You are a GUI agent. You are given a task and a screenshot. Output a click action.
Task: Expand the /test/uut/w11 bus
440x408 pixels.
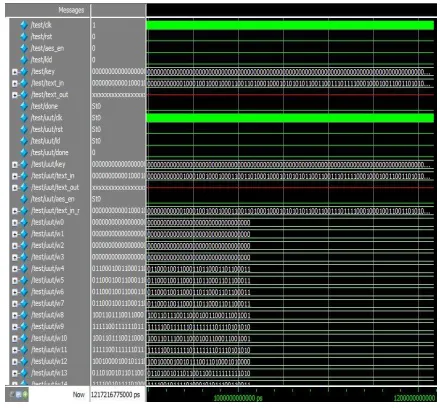tap(15, 350)
